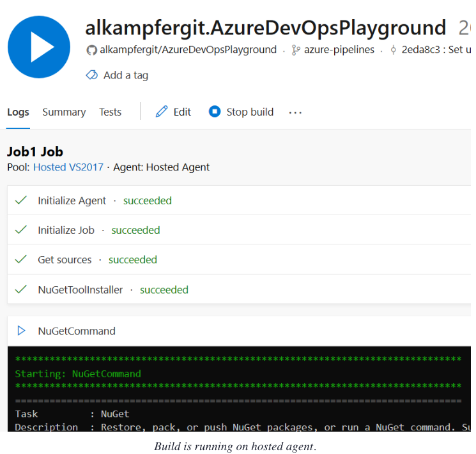This screenshot has height=454, width=476.
Task: Click Add a tag
Action: click(126, 75)
